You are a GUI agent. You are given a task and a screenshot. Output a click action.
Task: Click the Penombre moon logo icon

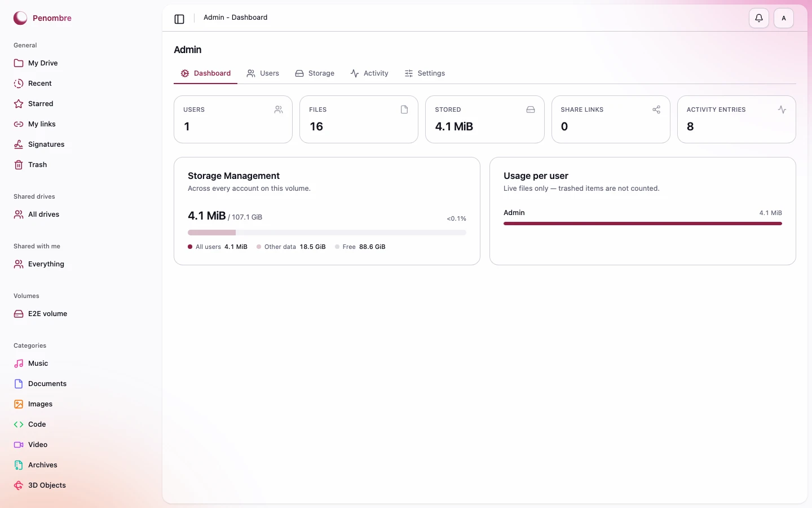pos(20,18)
